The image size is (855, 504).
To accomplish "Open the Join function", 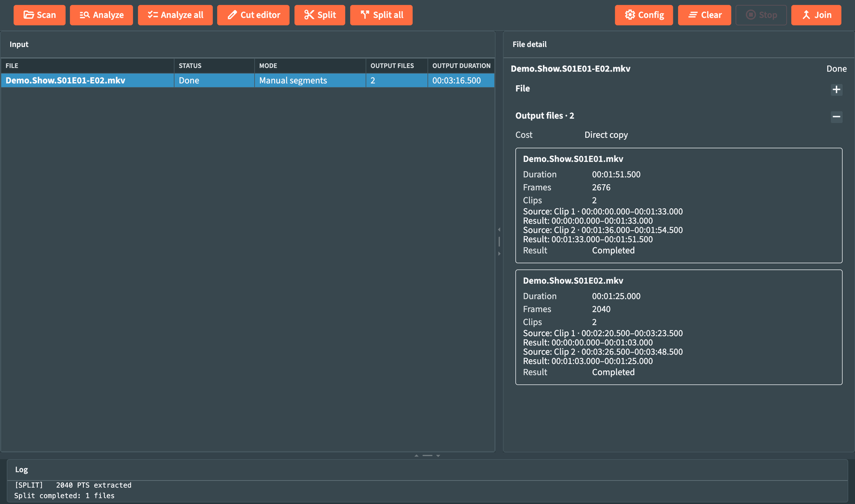I will pos(816,15).
